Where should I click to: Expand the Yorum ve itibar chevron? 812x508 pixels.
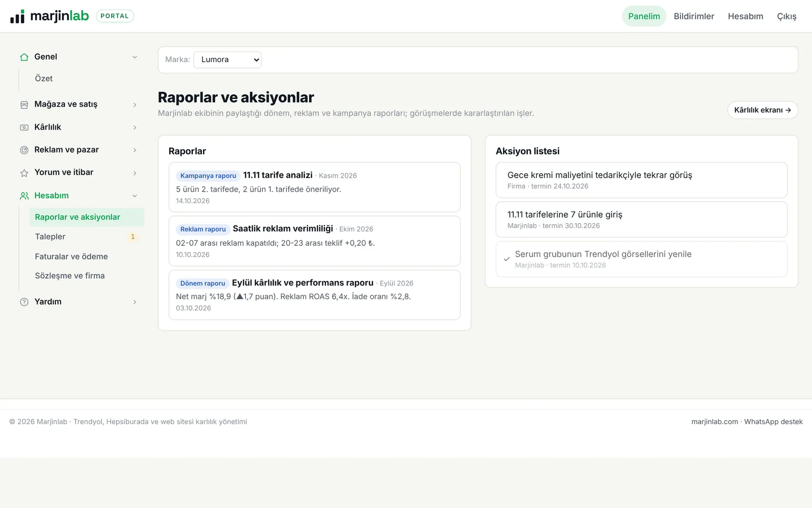134,173
